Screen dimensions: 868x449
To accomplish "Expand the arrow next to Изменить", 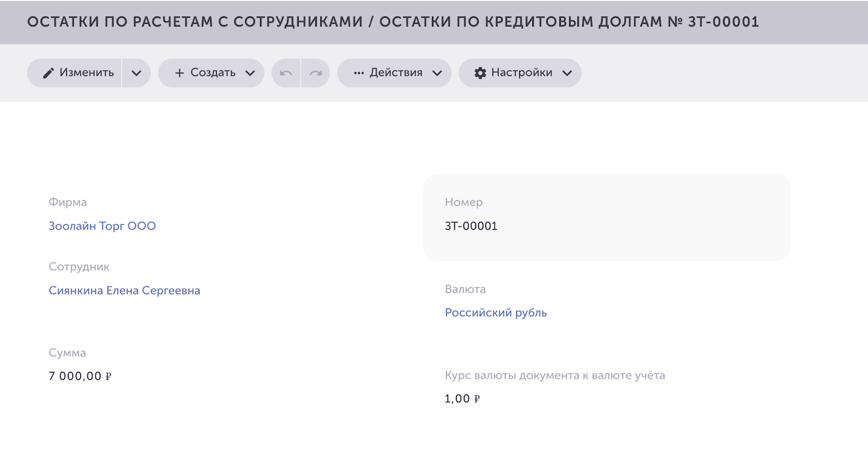I will 136,73.
